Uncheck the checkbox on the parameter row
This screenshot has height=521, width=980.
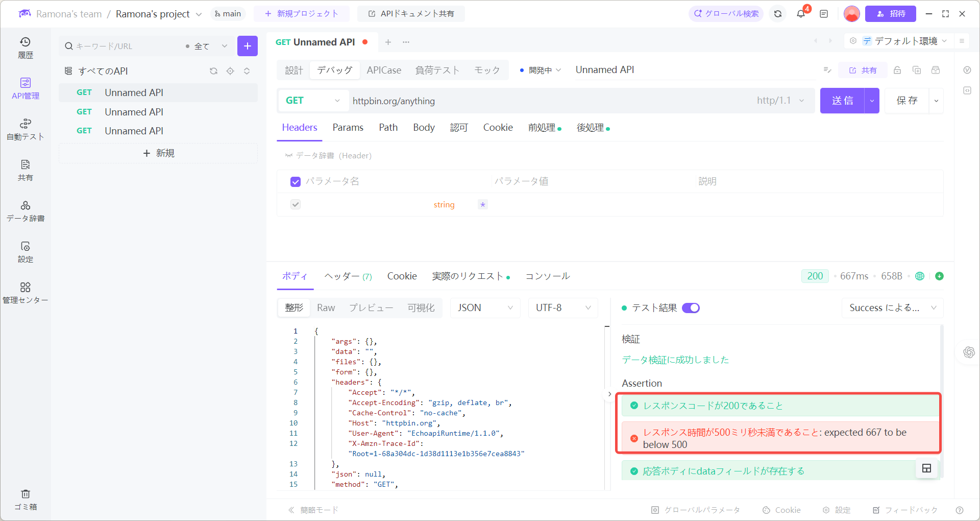(296, 204)
